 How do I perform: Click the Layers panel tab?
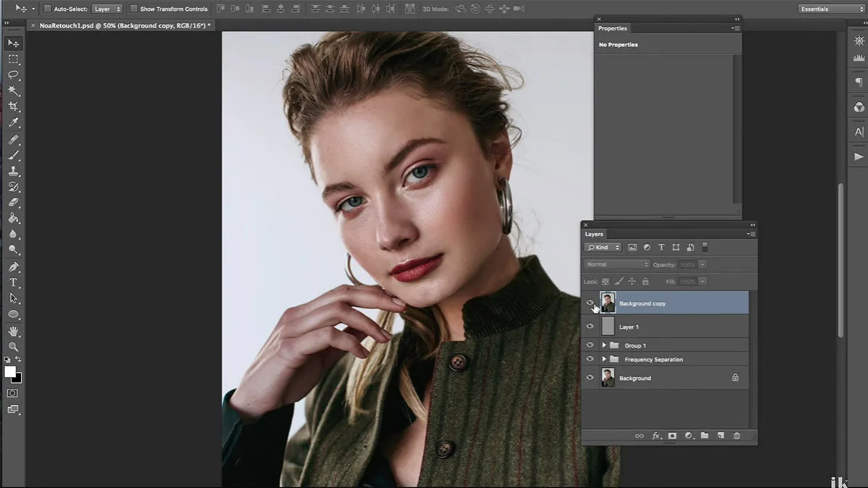click(594, 234)
